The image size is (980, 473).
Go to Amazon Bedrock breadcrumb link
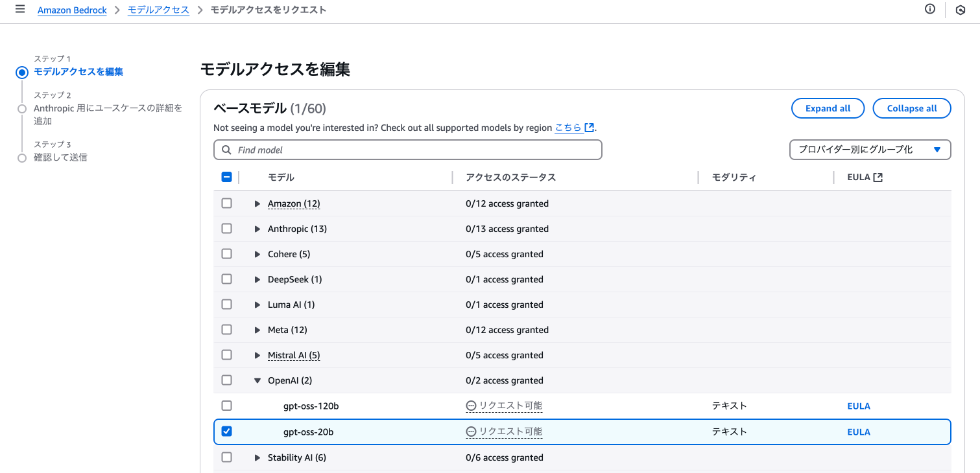tap(72, 10)
